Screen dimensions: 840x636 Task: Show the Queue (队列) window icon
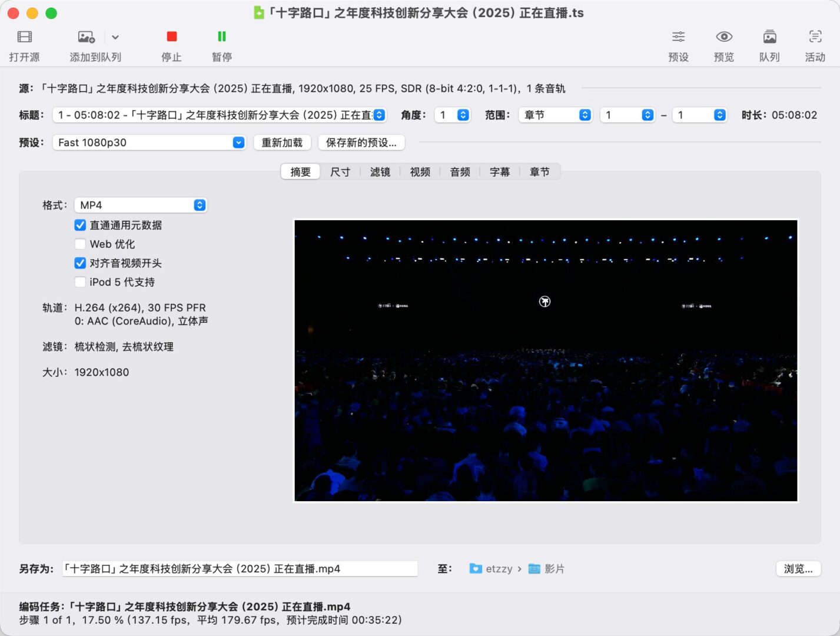[769, 37]
